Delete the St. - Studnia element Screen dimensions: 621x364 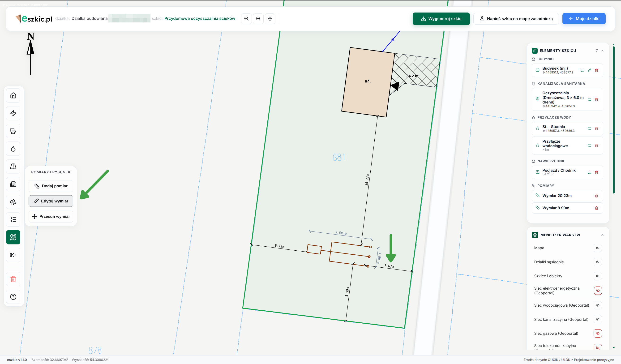596,129
